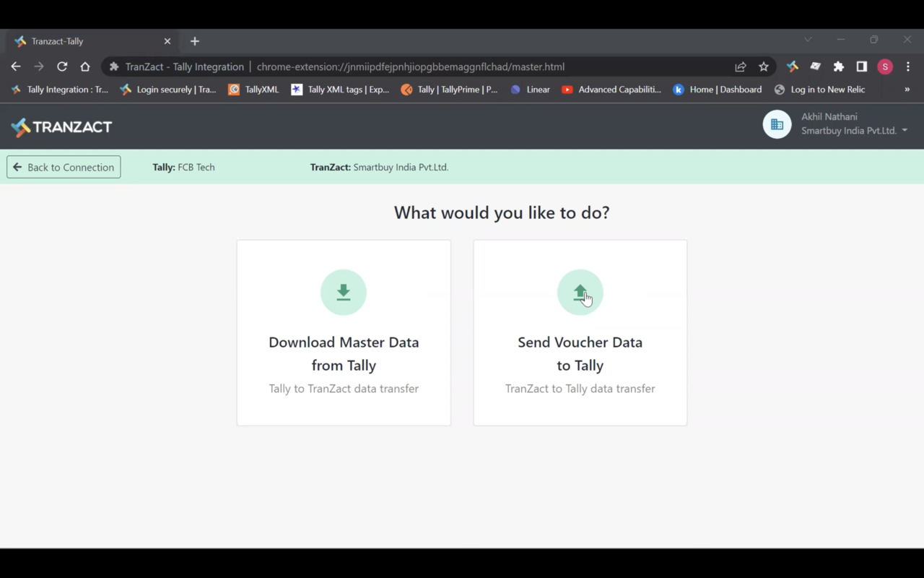Show more bookmarks with the double chevron
This screenshot has height=578, width=924.
(907, 90)
